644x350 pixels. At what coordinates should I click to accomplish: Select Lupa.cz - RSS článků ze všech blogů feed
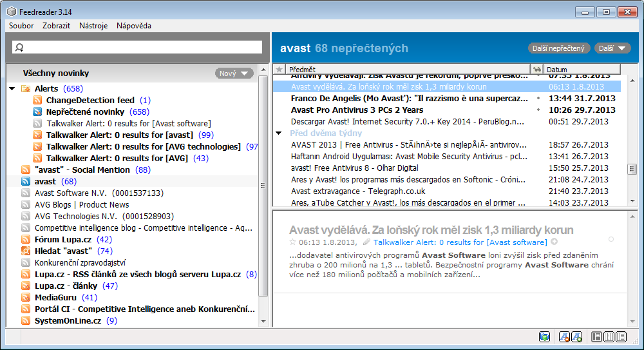tap(138, 275)
